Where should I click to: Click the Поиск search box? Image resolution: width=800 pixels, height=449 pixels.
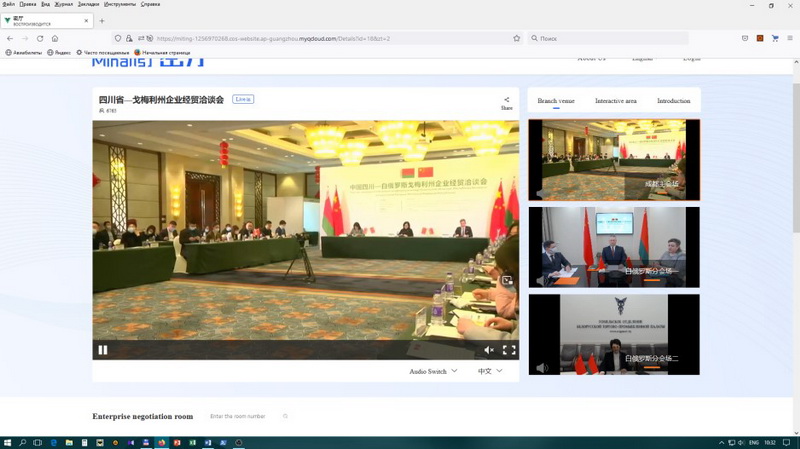[607, 38]
